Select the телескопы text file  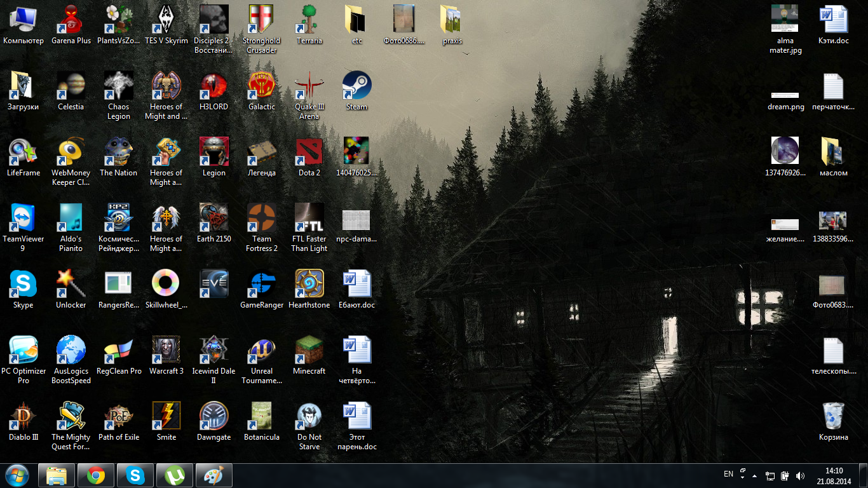click(833, 355)
